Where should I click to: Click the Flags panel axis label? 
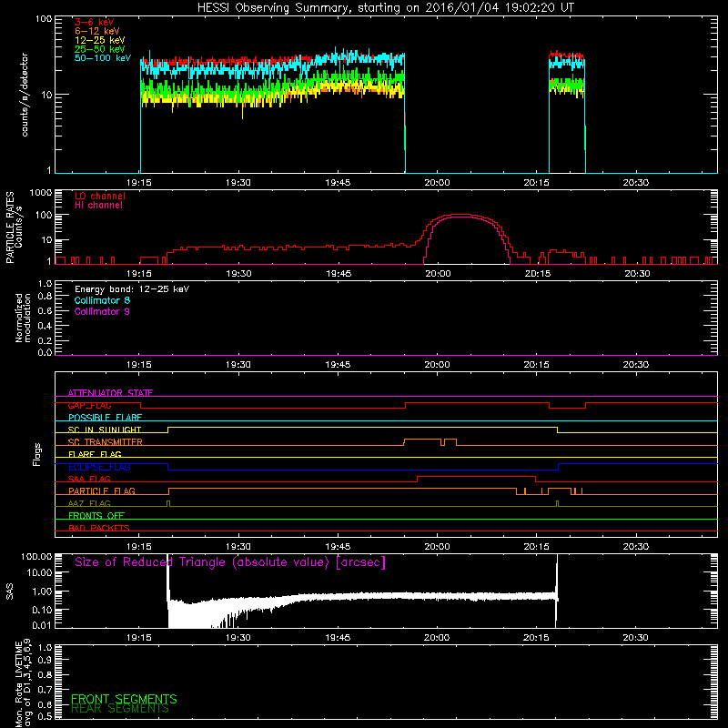point(37,454)
